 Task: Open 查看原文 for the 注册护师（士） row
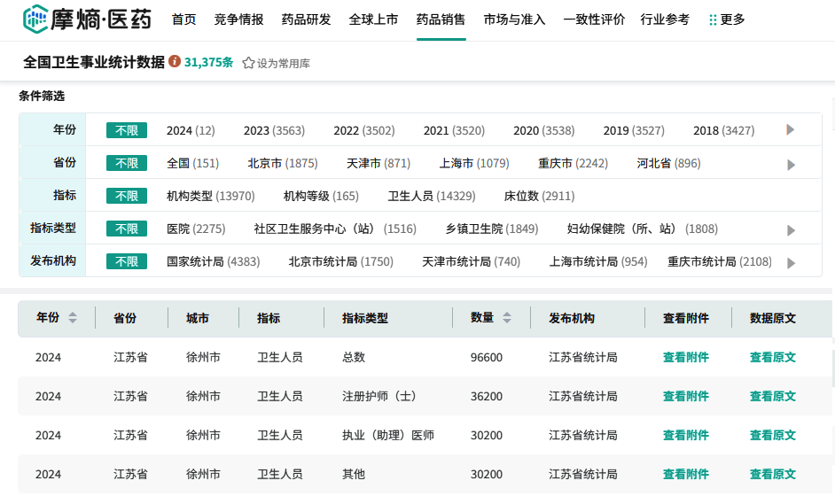point(772,396)
